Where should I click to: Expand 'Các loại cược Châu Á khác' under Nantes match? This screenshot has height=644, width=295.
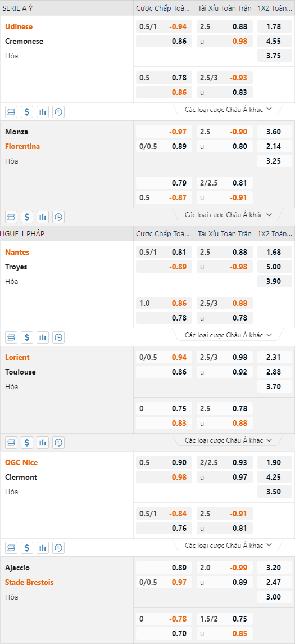point(229,335)
